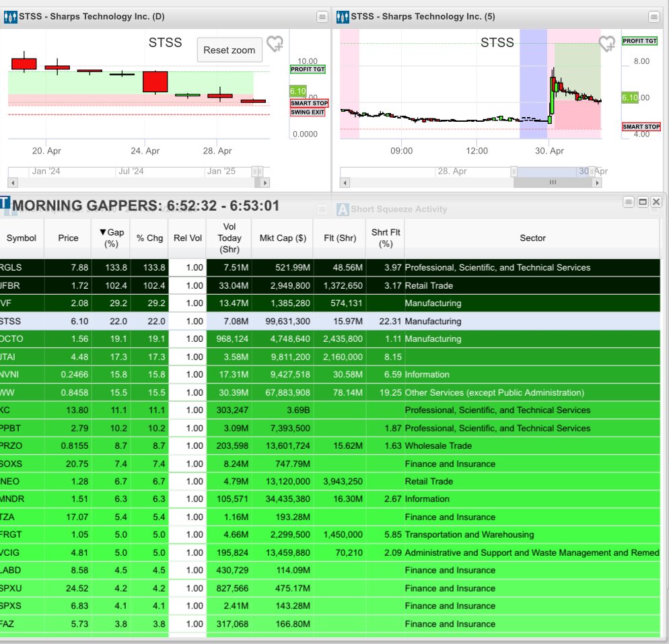Screen dimensions: 669x644
Task: Click price 20.75 in SOXS row
Action: pyautogui.click(x=77, y=464)
